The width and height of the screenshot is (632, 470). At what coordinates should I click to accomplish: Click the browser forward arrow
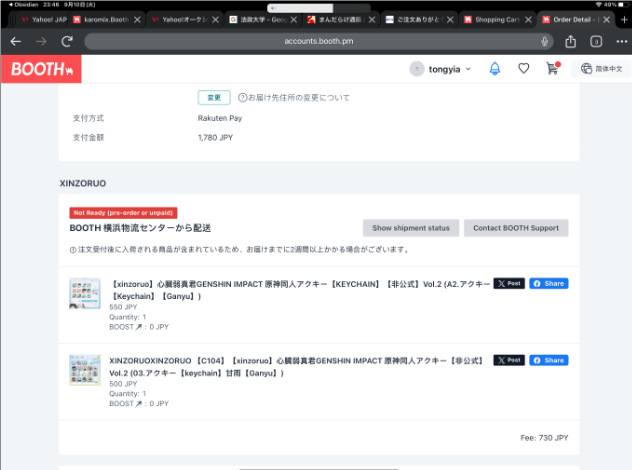[x=41, y=41]
